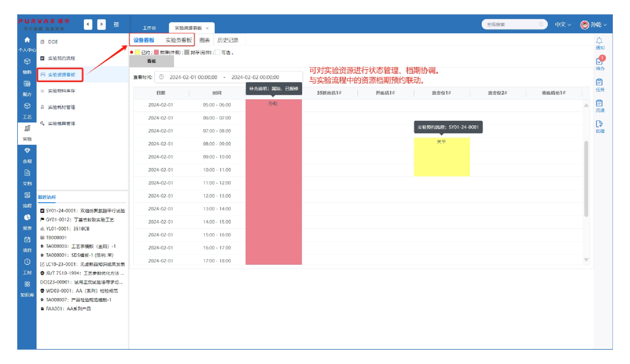630x364 pixels.
Task: Switch to the 实验员看板 tab
Action: 179,40
